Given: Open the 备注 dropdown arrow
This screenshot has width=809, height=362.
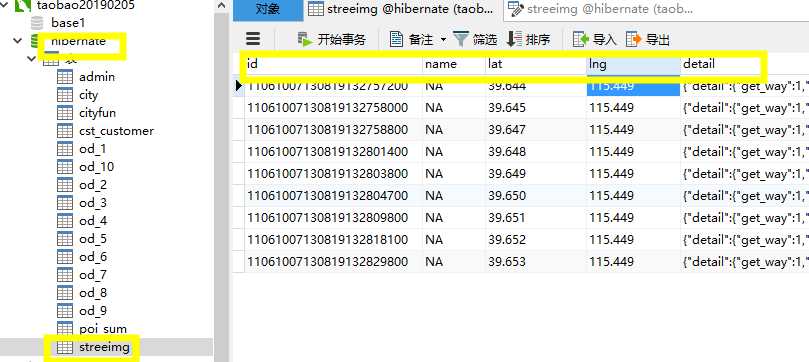Looking at the screenshot, I should pos(443,40).
